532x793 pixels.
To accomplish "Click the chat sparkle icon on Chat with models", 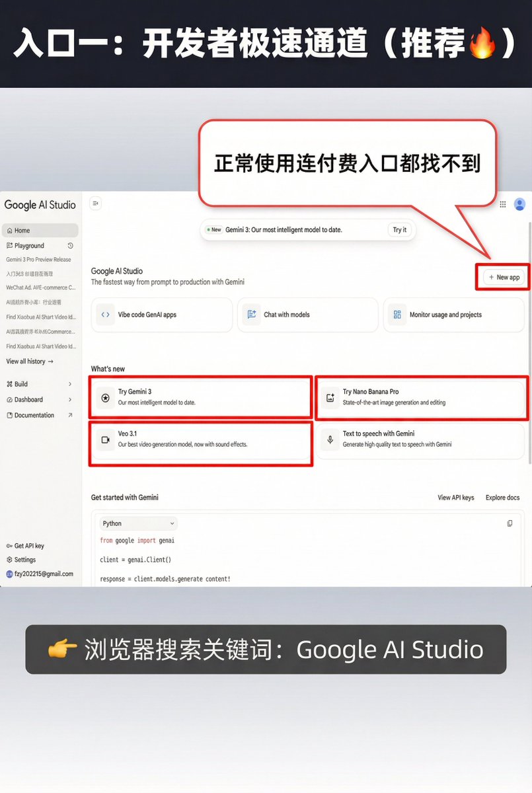I will [x=251, y=315].
